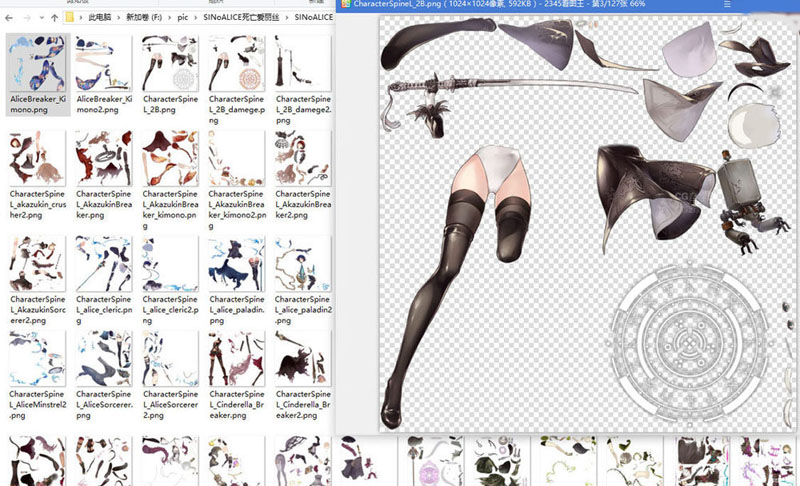Screen dimensions: 800x486
Task: Select the CharacterSpineL_2B.png thumbnail
Action: coord(170,63)
